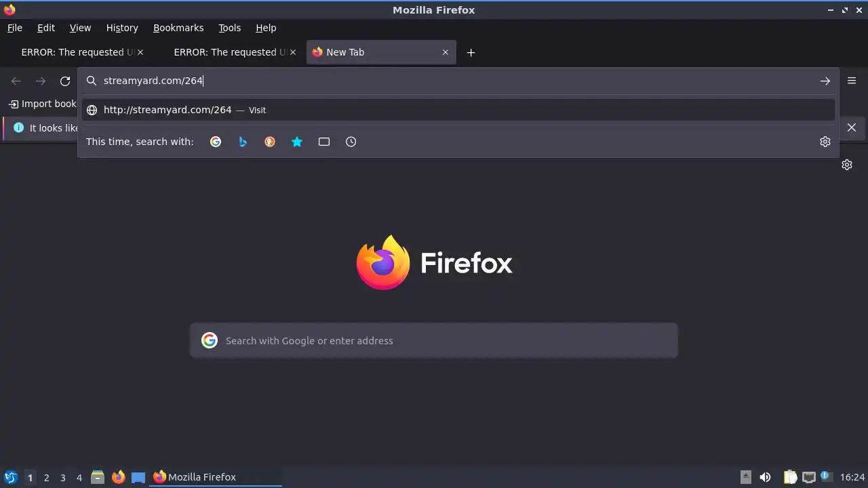
Task: Open the History menu
Action: pyautogui.click(x=122, y=28)
